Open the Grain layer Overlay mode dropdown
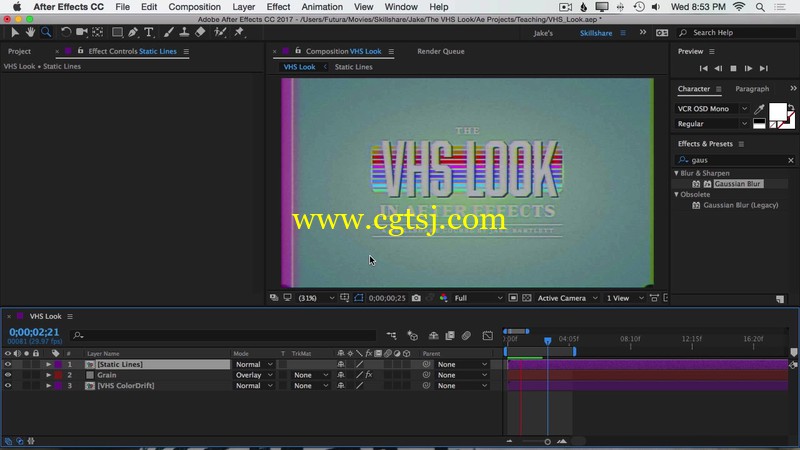800x450 pixels. coord(254,375)
